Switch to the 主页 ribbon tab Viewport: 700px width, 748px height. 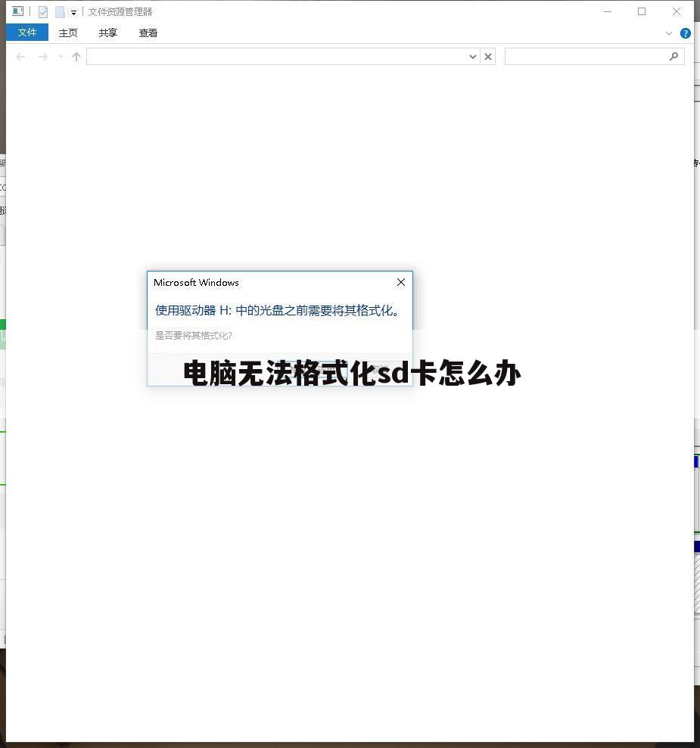68,33
